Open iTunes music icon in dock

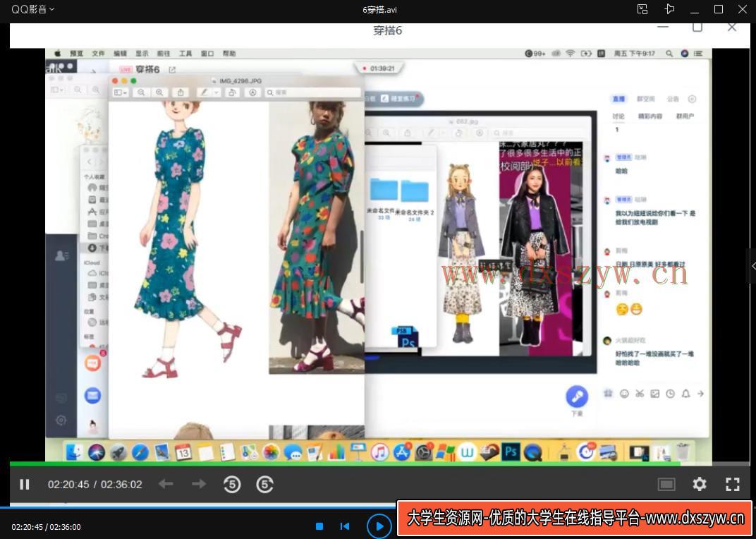[380, 452]
